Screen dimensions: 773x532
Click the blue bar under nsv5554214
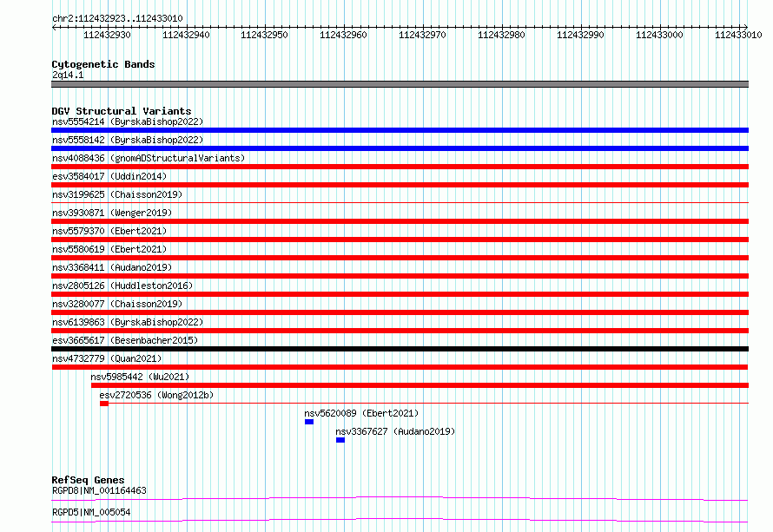[400, 130]
